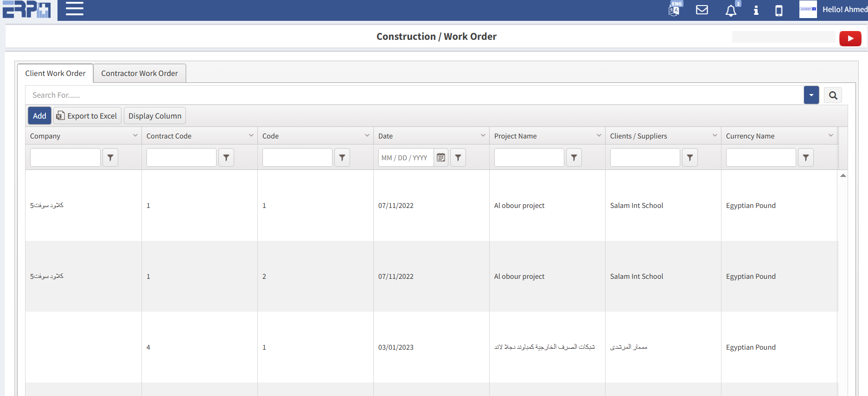Switch to Contractor Work Order tab
Viewport: 868px width, 396px height.
pyautogui.click(x=140, y=73)
